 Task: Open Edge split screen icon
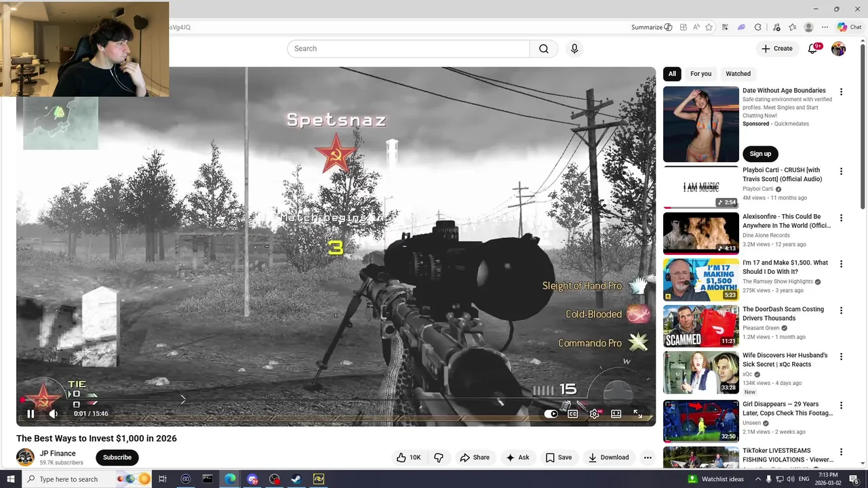click(684, 27)
